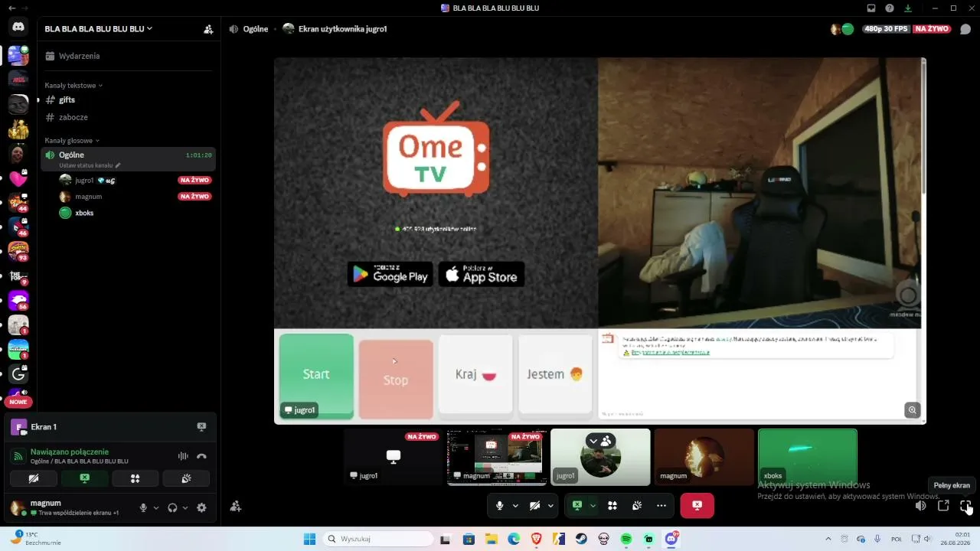Click the taskbar Wyszukaj search field

378,540
